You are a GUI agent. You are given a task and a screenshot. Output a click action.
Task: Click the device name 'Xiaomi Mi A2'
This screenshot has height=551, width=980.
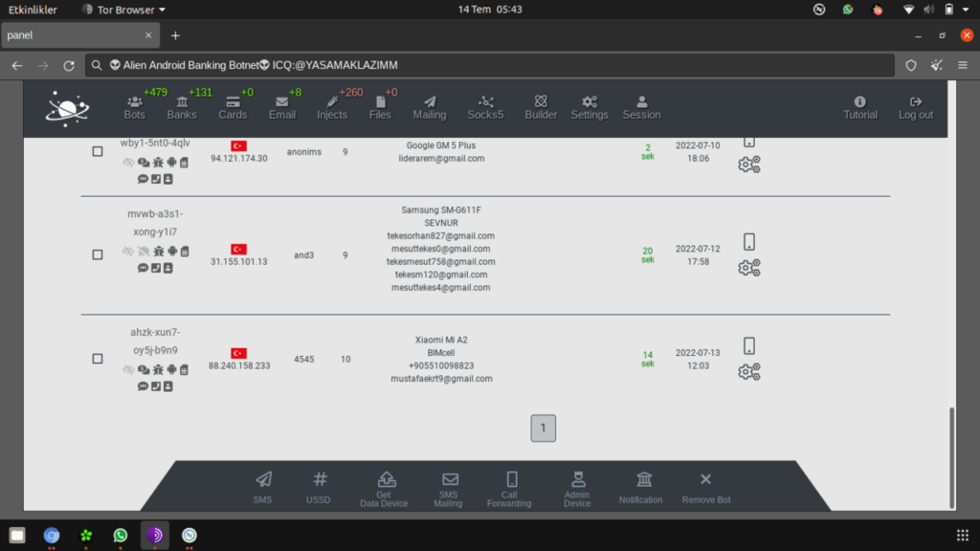[x=441, y=340]
